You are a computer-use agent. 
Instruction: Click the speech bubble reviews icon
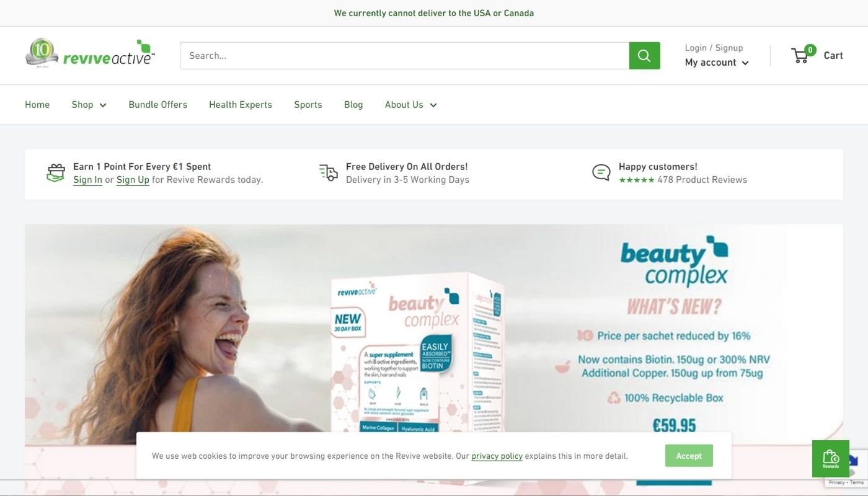click(601, 173)
